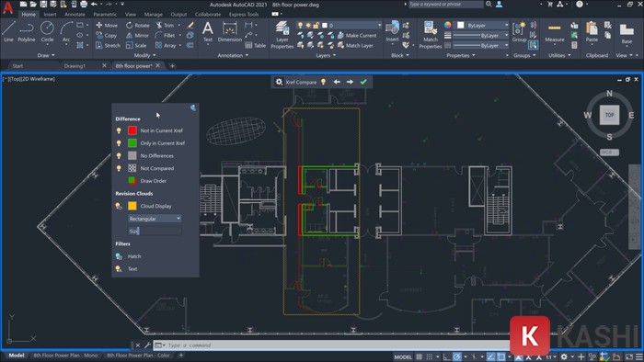
Task: Open the Parametric ribbon tab
Action: click(x=105, y=15)
